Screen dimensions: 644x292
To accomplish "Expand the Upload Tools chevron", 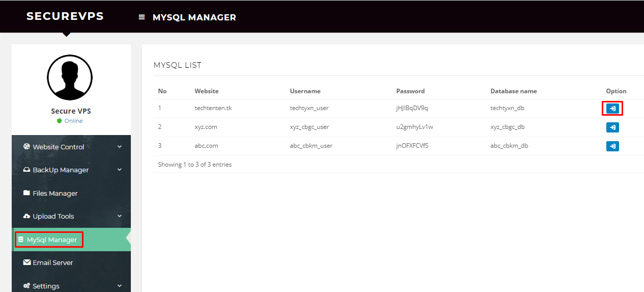I will (x=120, y=216).
